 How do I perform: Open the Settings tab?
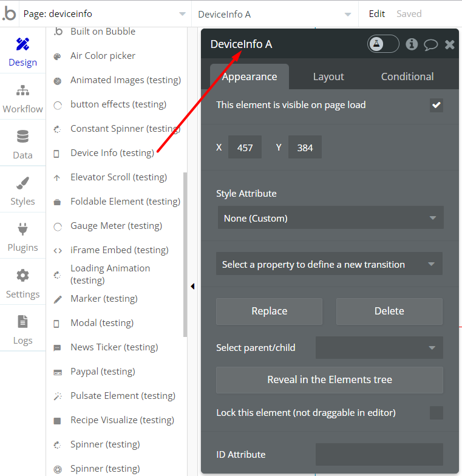tap(23, 284)
